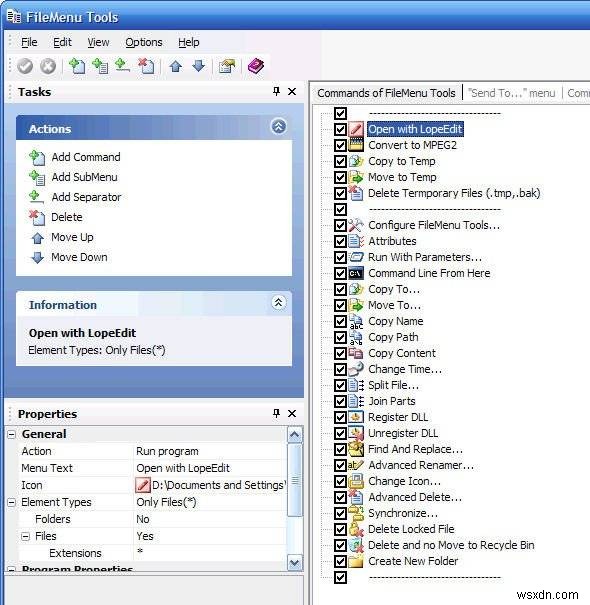
Task: Click the Synchronize icon
Action: (356, 513)
